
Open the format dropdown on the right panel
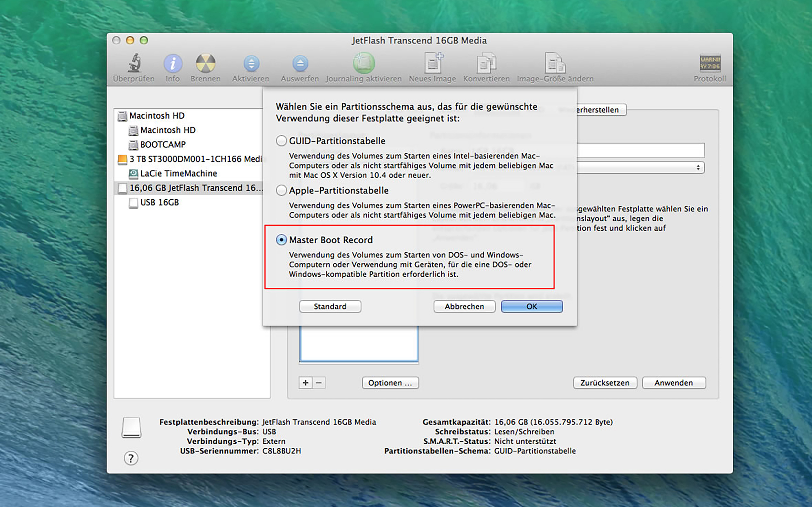641,167
